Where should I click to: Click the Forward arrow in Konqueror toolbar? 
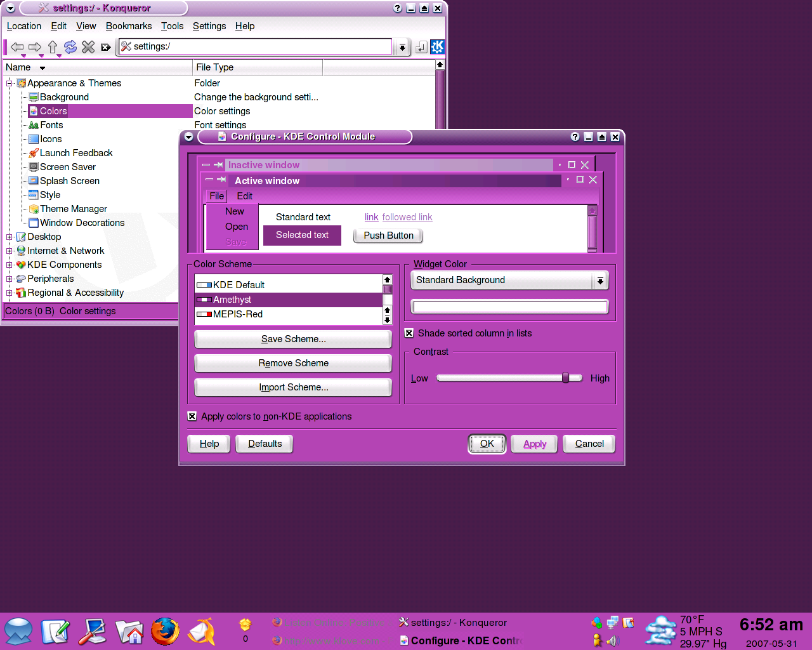coord(35,47)
